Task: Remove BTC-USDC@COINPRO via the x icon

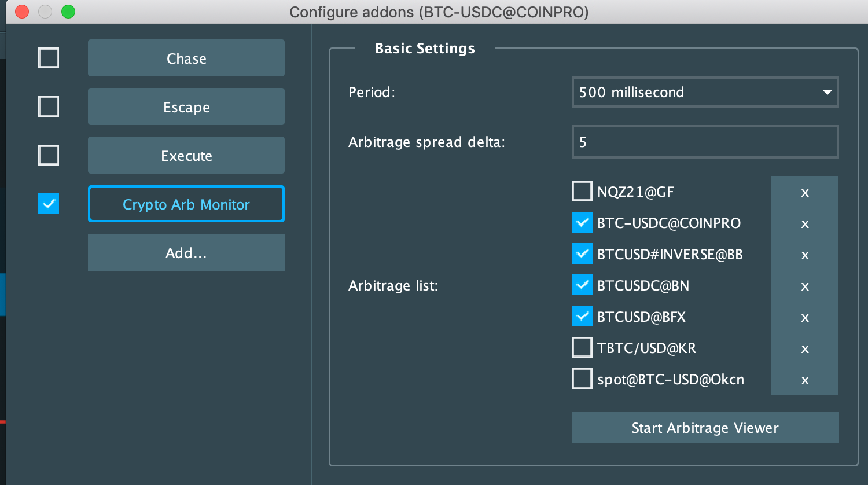Action: click(x=804, y=223)
